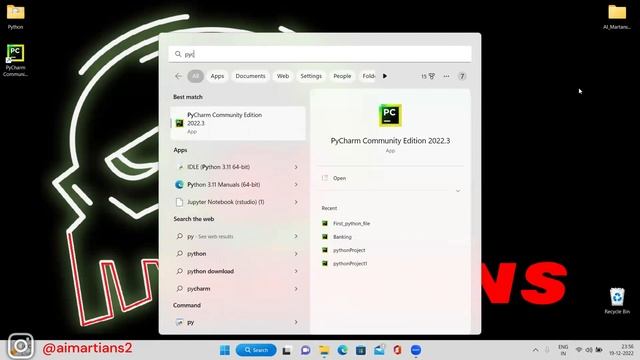Switch to the Apps filter tab
640x360 pixels.
click(x=217, y=76)
